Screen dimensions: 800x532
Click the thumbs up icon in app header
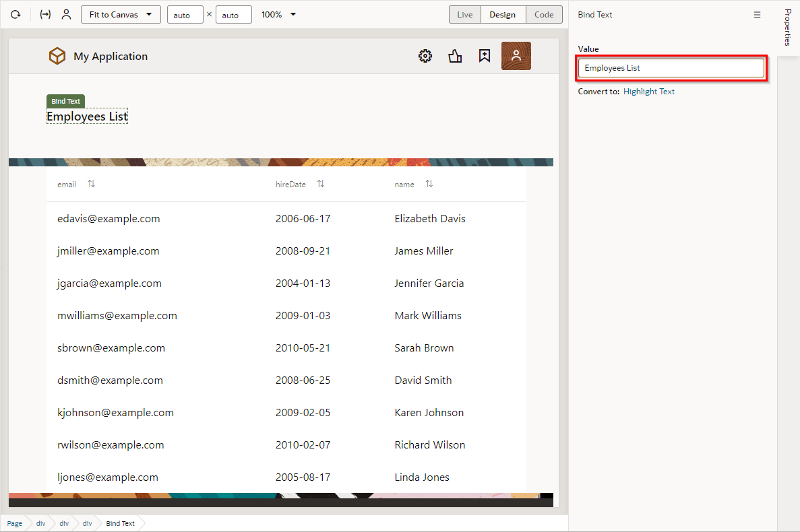click(x=455, y=57)
